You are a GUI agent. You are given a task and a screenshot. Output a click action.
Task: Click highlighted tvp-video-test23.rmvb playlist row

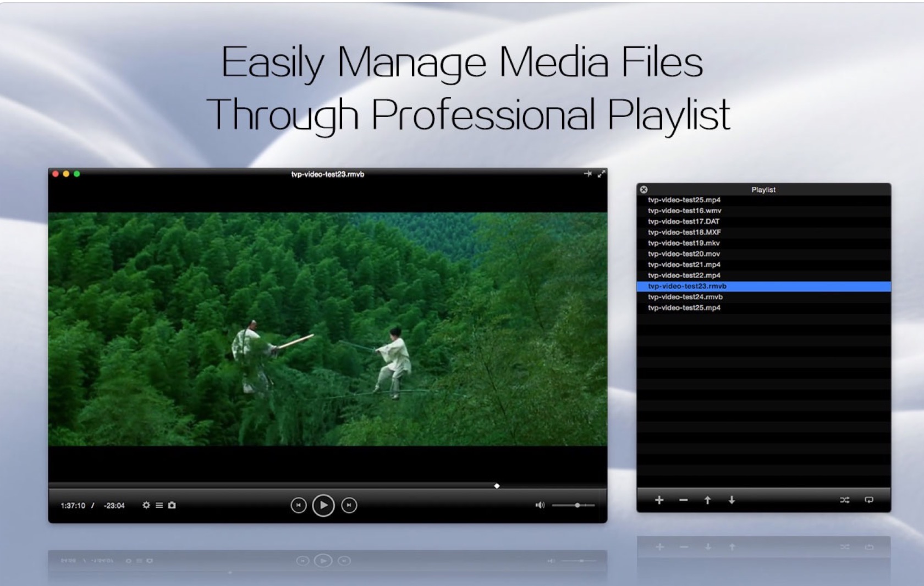763,286
